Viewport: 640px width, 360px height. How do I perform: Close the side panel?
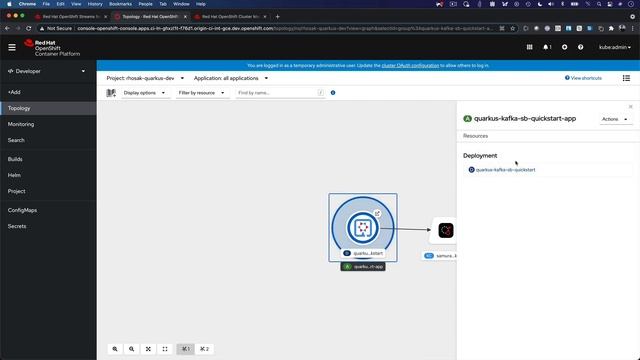tap(631, 107)
